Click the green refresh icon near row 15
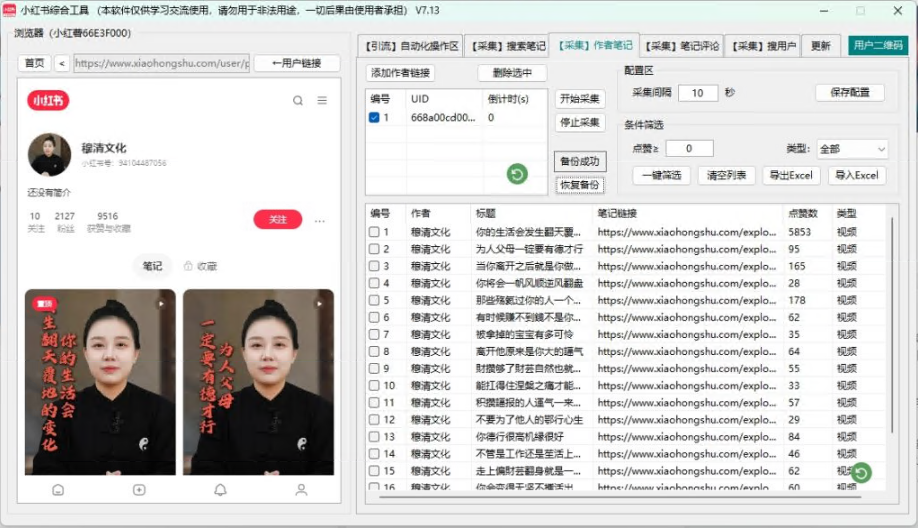The image size is (918, 530). pos(861,473)
